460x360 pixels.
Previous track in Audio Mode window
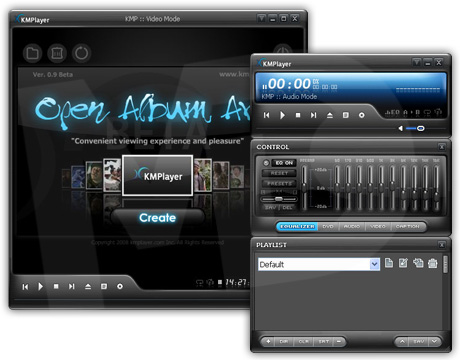click(x=266, y=115)
